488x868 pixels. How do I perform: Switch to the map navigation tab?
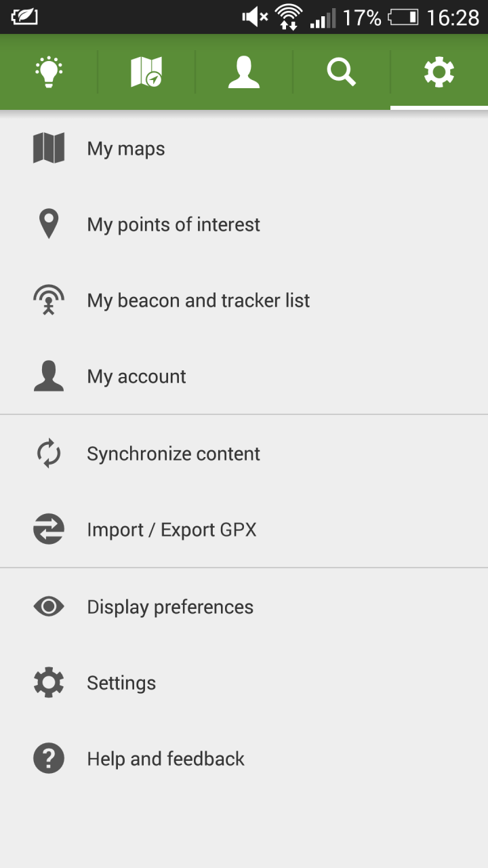146,72
